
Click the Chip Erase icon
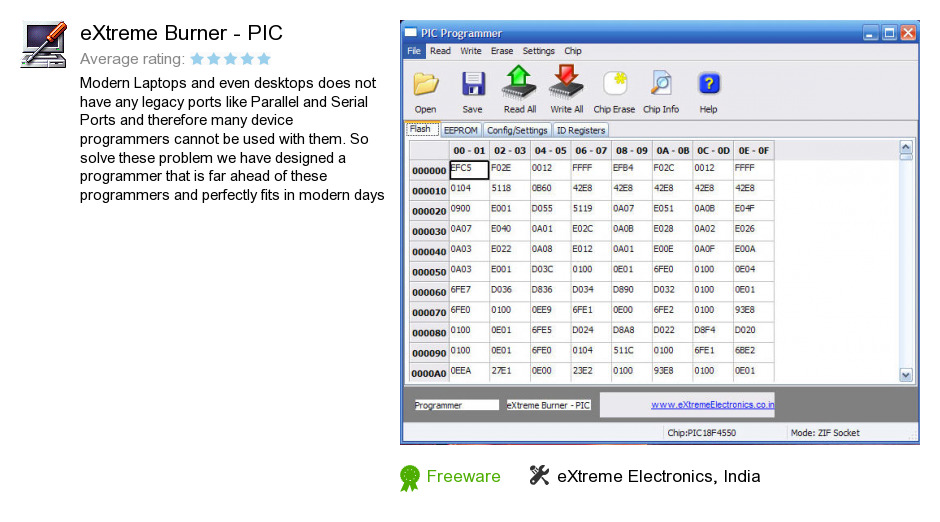point(614,84)
